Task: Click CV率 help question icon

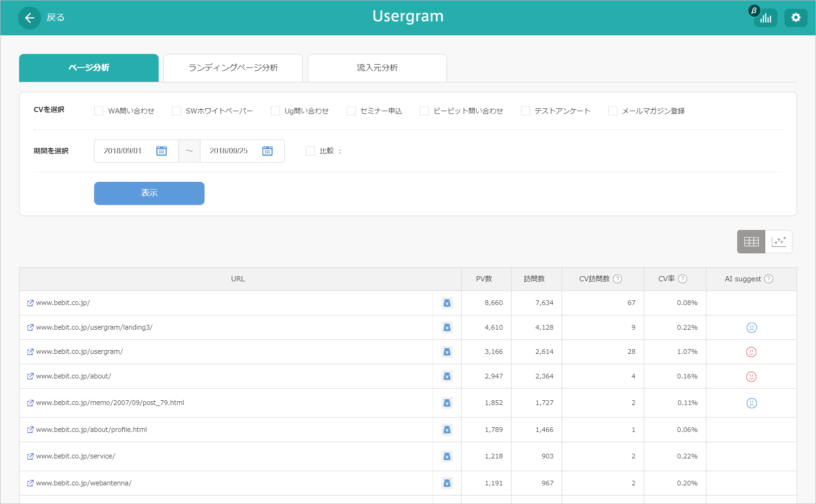Action: 682,279
